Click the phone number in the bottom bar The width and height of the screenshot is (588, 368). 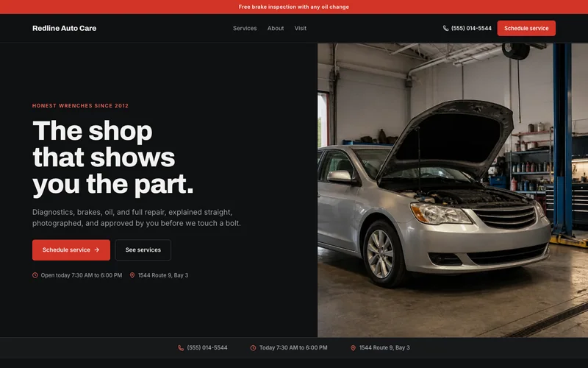pyautogui.click(x=207, y=347)
